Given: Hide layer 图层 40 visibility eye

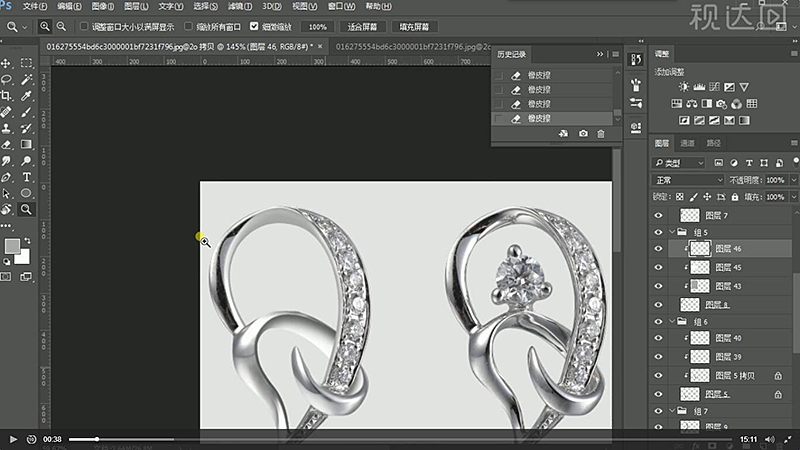Looking at the screenshot, I should point(658,338).
